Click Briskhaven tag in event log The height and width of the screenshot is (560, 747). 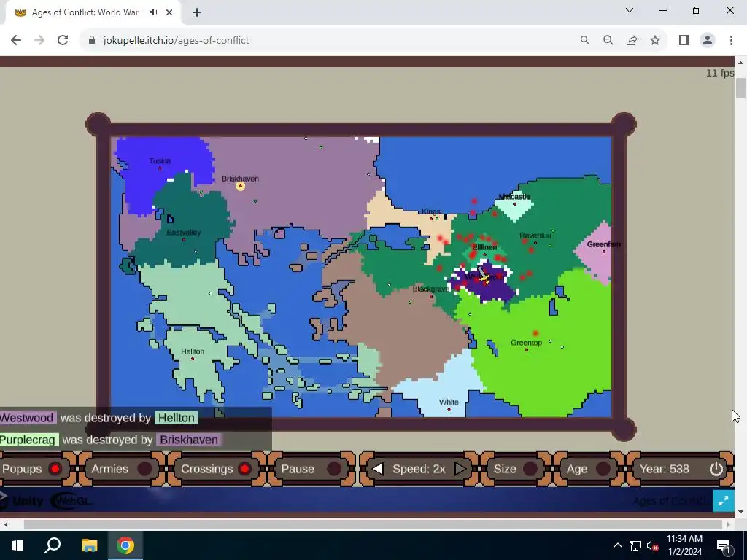coord(189,440)
